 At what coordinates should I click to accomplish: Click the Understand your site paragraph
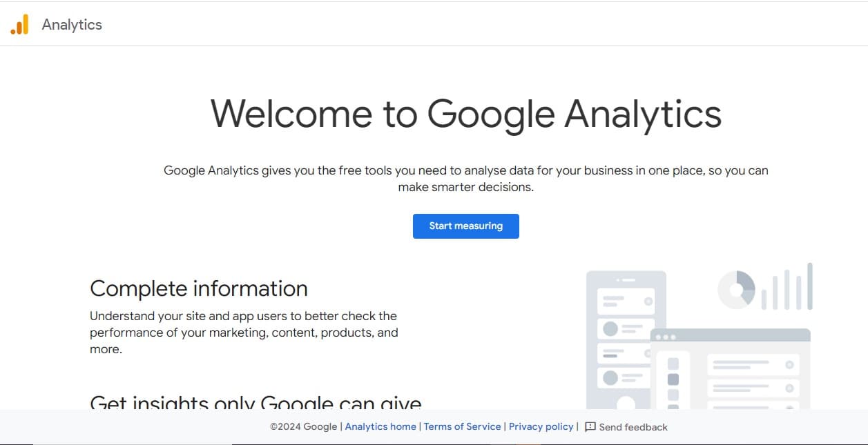pos(244,333)
